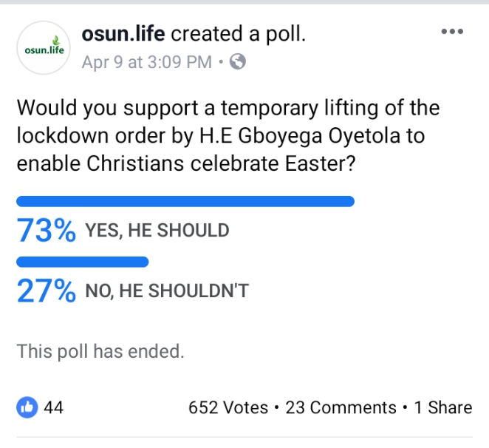Viewport: 489px width, 448px height.
Task: Click the green leaf in osun.life logo
Action: click(56, 41)
